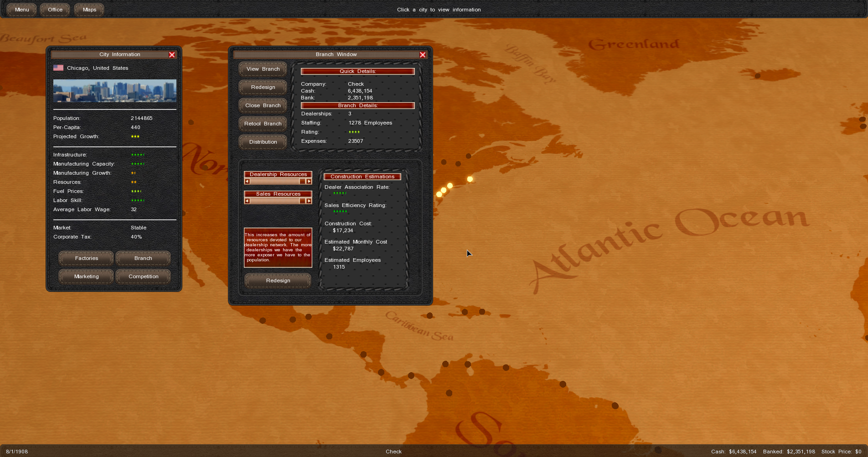
Task: Click the Chicago skyline thumbnail image
Action: tap(115, 91)
